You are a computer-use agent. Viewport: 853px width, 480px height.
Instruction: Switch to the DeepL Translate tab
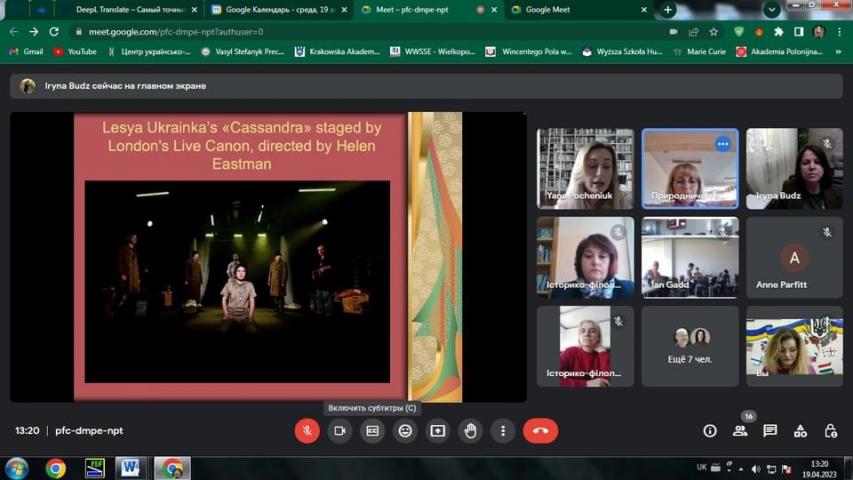(x=129, y=10)
